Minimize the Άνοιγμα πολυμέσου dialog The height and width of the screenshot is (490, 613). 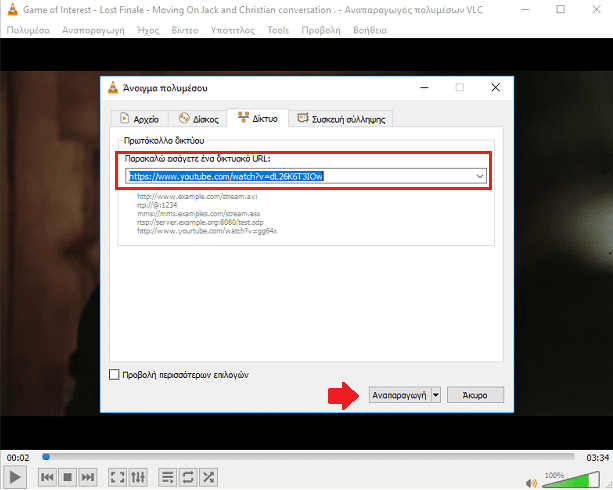pos(424,88)
